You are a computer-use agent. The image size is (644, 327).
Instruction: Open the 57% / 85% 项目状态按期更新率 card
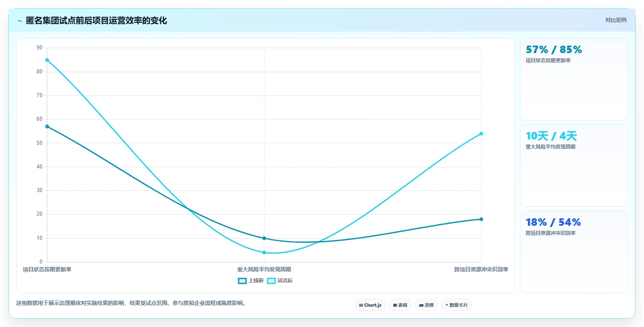573,79
